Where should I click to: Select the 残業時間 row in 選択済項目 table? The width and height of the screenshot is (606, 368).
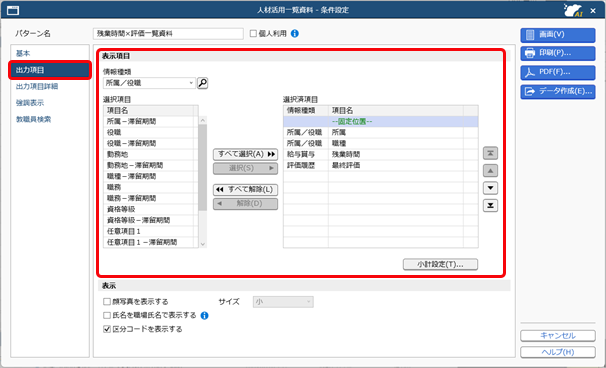click(381, 154)
